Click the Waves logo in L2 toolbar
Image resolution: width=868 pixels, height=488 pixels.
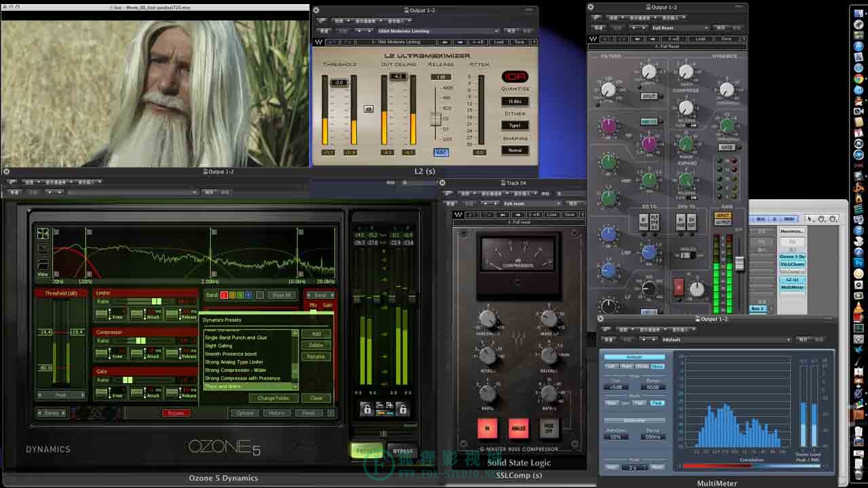319,42
